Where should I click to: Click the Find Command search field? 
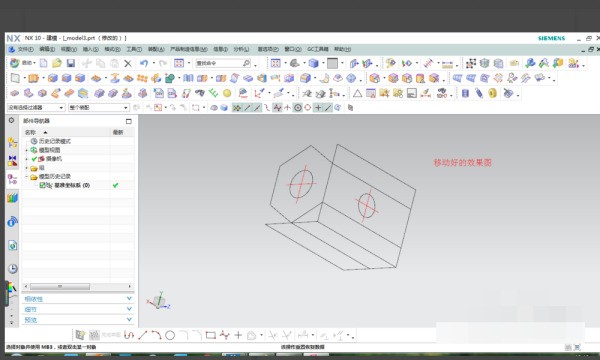223,63
